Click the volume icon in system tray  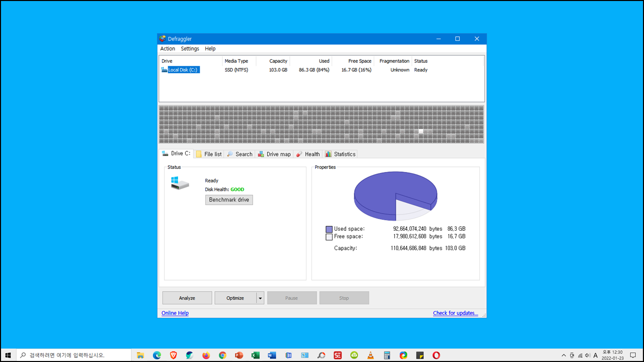click(x=588, y=355)
